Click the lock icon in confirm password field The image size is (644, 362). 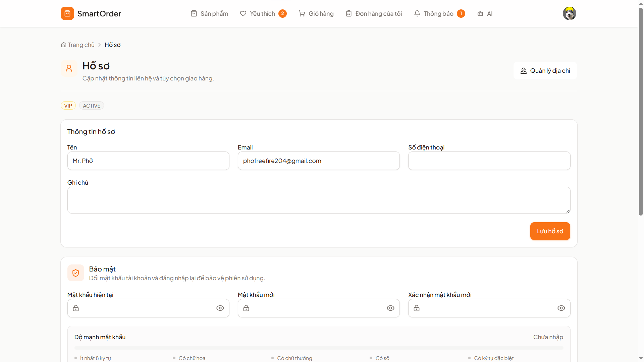417,308
